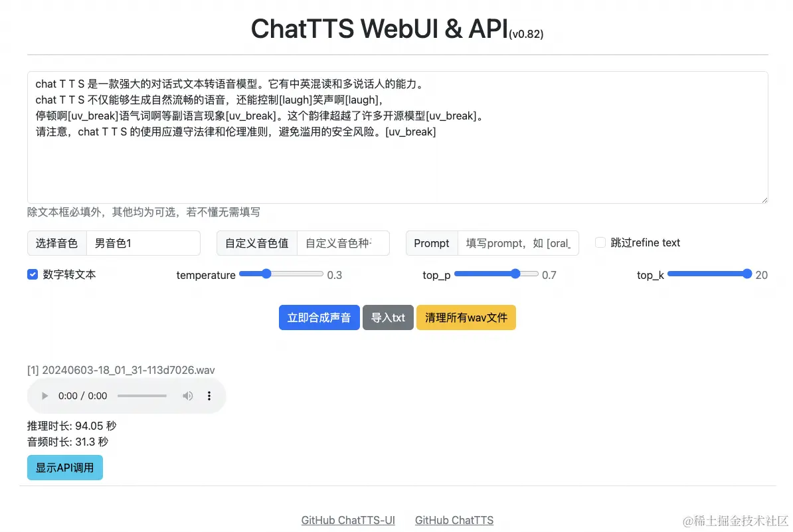This screenshot has width=793, height=532.
Task: Click the 显示API调用 button
Action: (64, 468)
